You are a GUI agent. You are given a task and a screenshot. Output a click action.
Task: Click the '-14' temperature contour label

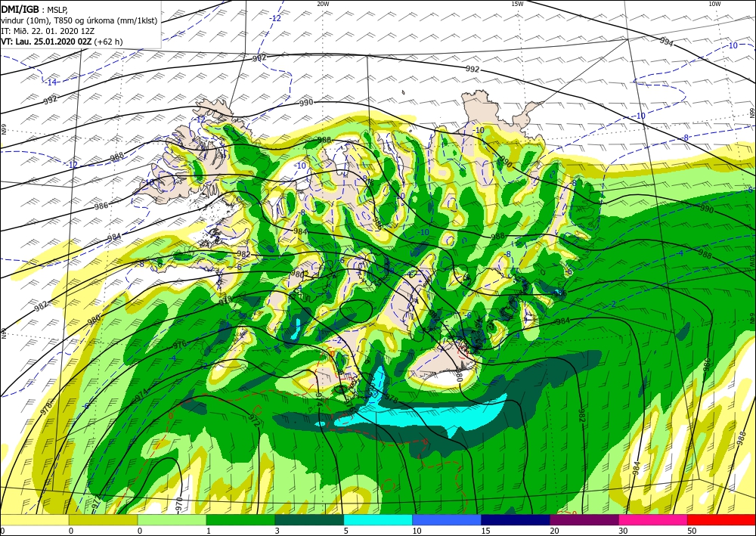(x=51, y=82)
